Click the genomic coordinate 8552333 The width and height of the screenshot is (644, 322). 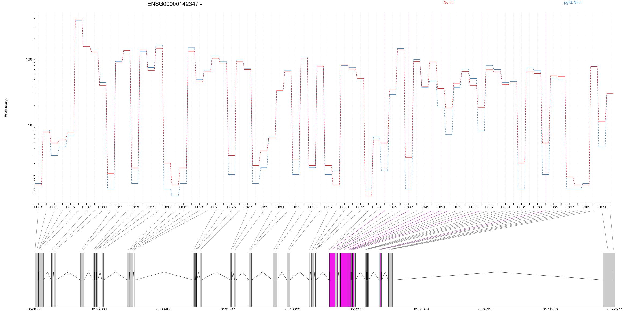pyautogui.click(x=357, y=309)
